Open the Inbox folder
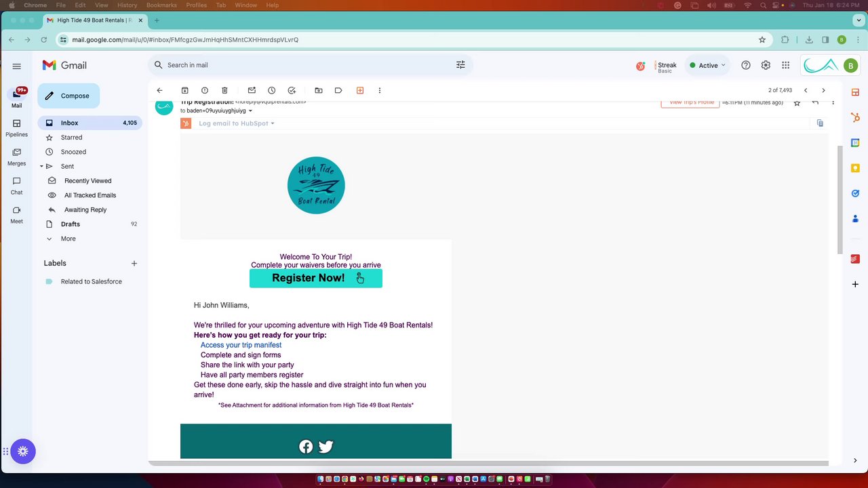 (90, 123)
